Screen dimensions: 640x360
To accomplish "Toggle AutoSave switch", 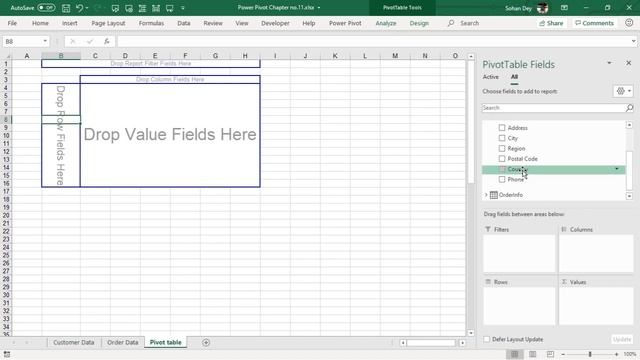I will (x=46, y=8).
